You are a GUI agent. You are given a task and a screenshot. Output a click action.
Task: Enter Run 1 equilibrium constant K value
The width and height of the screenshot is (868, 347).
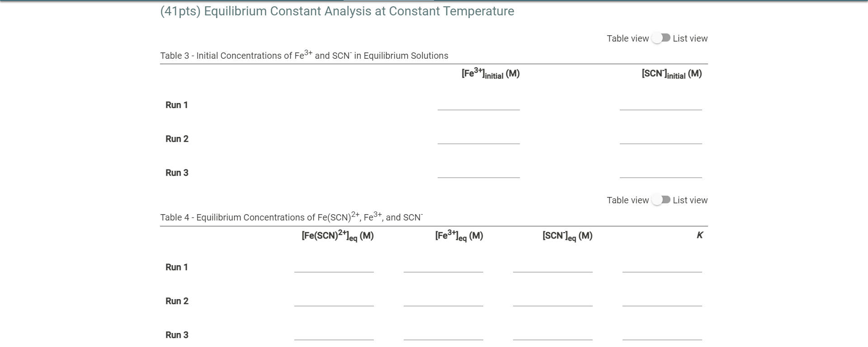[662, 269]
